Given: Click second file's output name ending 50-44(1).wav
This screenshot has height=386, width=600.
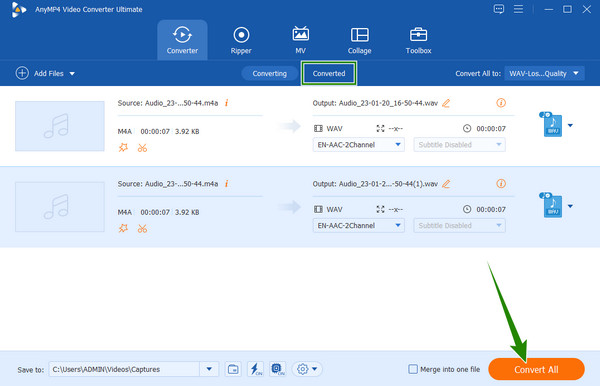Looking at the screenshot, I should pyautogui.click(x=388, y=184).
